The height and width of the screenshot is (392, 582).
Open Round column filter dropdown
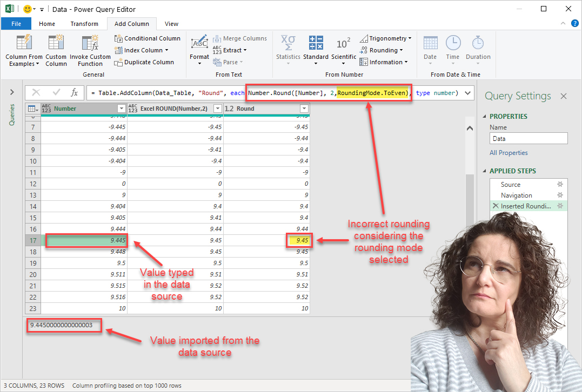(304, 109)
